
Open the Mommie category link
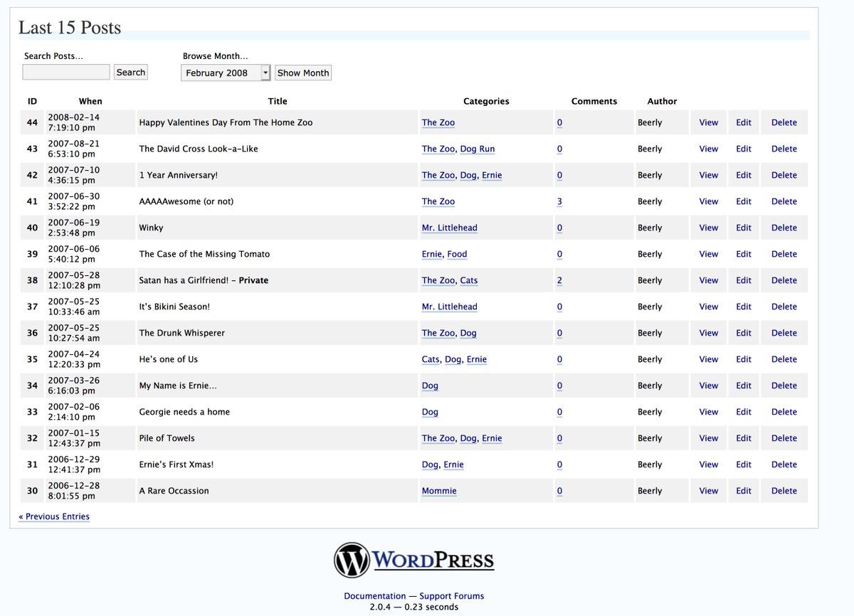click(x=439, y=491)
